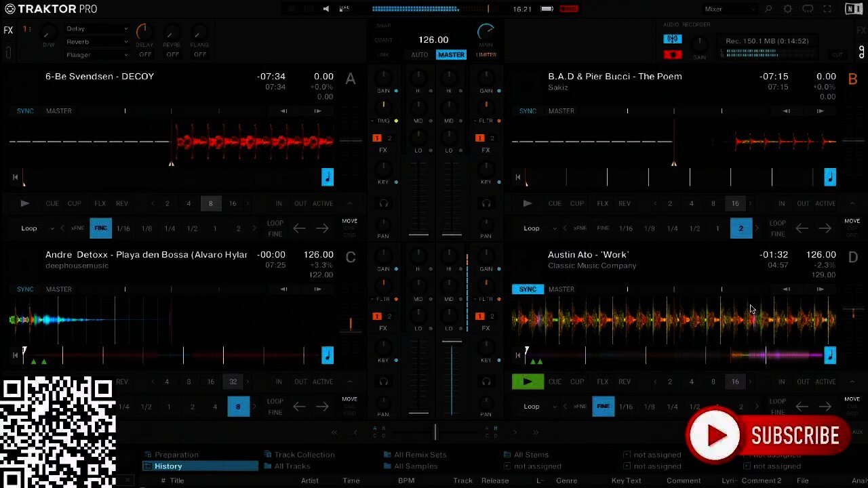Screen dimensions: 868x488
Task: Click FLX button on Deck D
Action: (602, 382)
